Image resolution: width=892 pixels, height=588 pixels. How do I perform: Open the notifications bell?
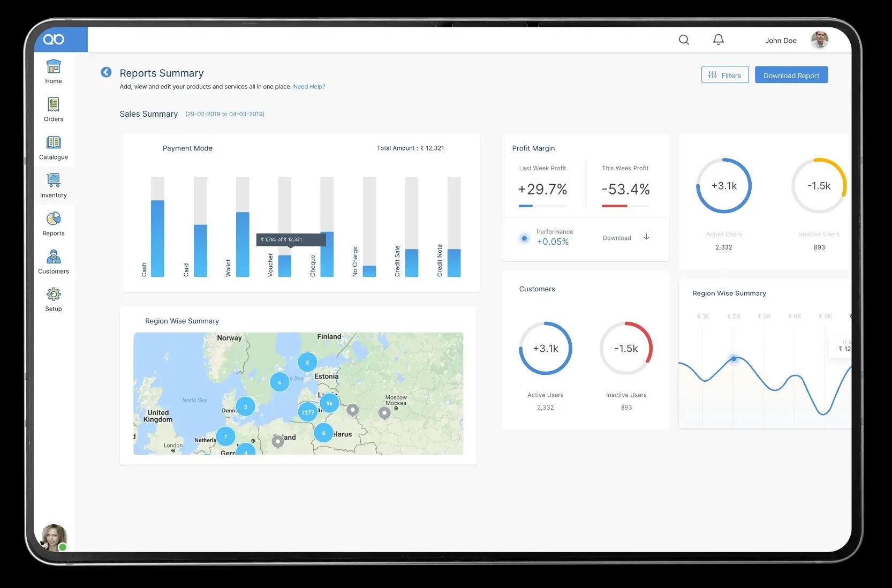pos(718,40)
